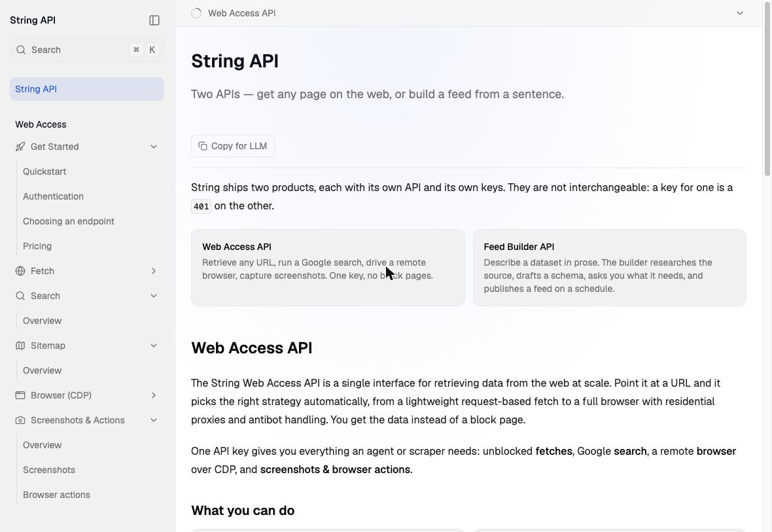Click the What you can do heading
772x532 pixels.
coord(243,510)
